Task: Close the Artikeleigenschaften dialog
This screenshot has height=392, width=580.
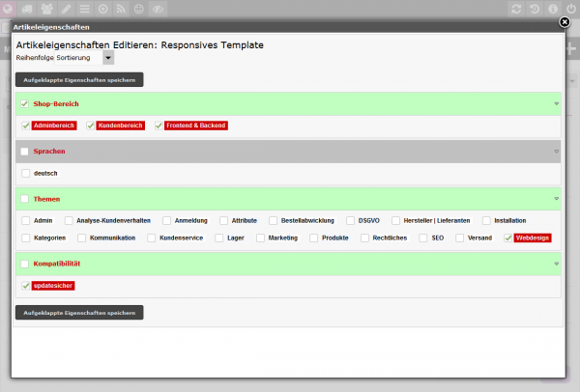Action: pyautogui.click(x=565, y=20)
